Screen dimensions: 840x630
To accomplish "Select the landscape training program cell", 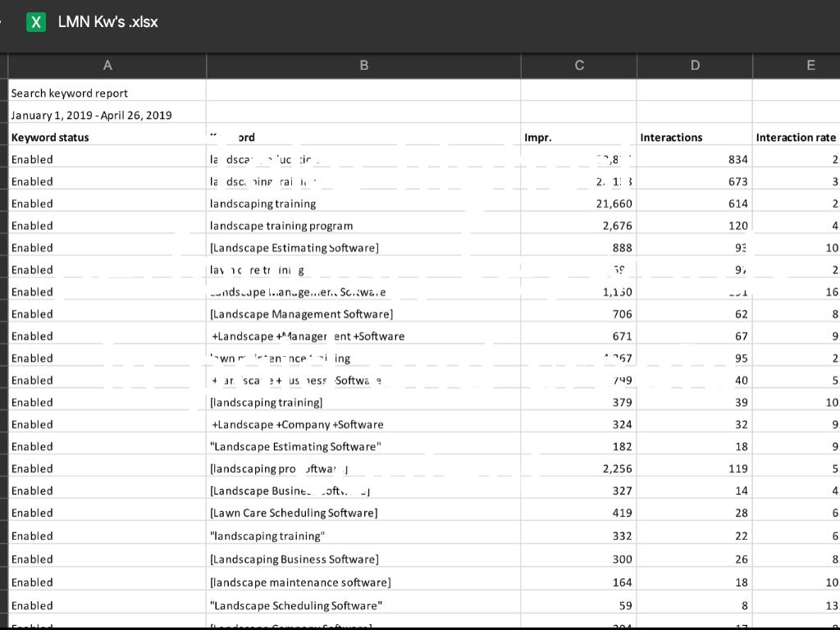I will [x=281, y=226].
